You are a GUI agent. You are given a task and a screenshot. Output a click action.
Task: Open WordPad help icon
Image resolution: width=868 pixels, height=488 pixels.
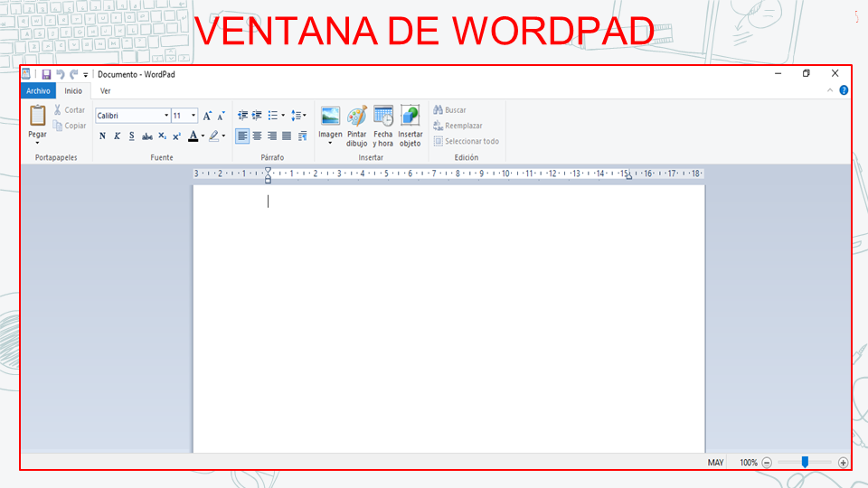(844, 90)
